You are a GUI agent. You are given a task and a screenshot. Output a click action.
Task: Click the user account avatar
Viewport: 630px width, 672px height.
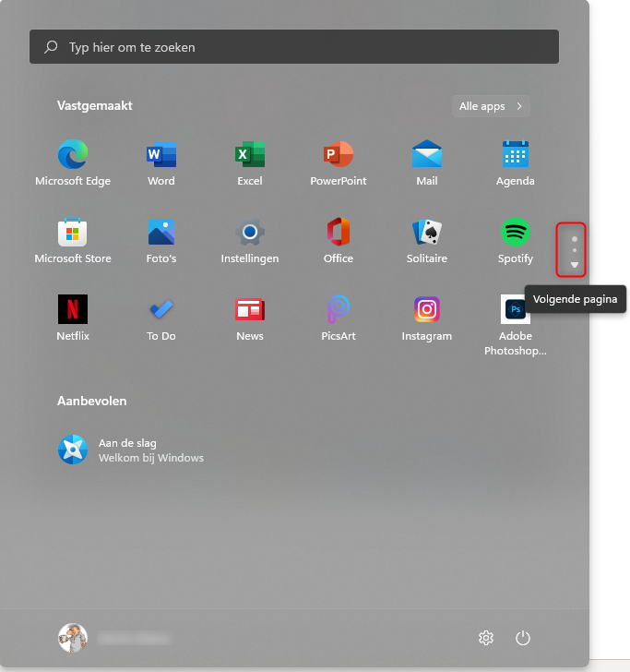click(x=73, y=638)
